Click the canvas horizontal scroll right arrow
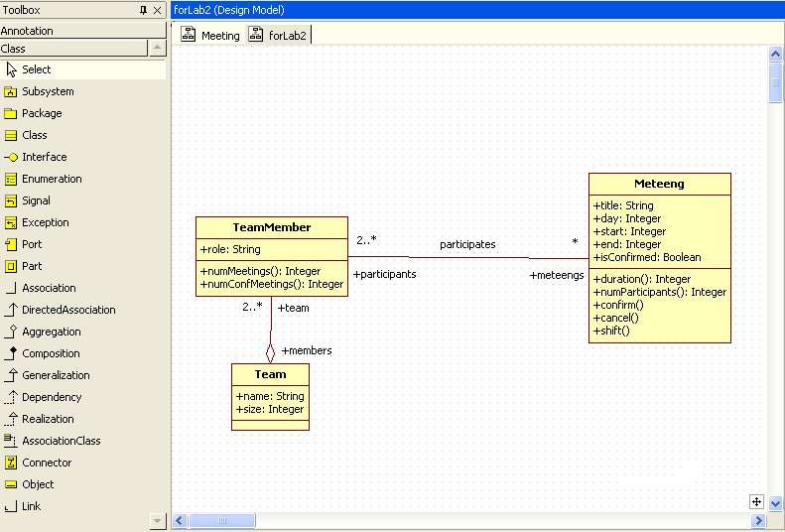Screen dimensions: 785x532 click(758, 521)
